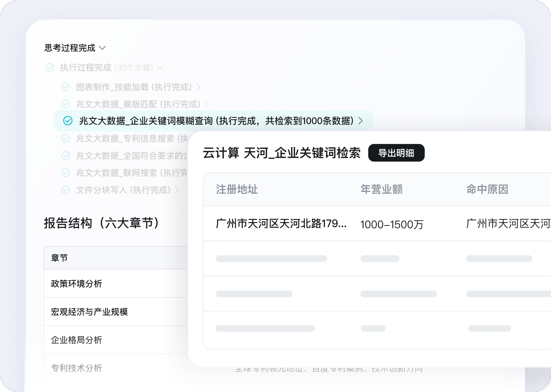Click 章节 table header

pos(59,258)
